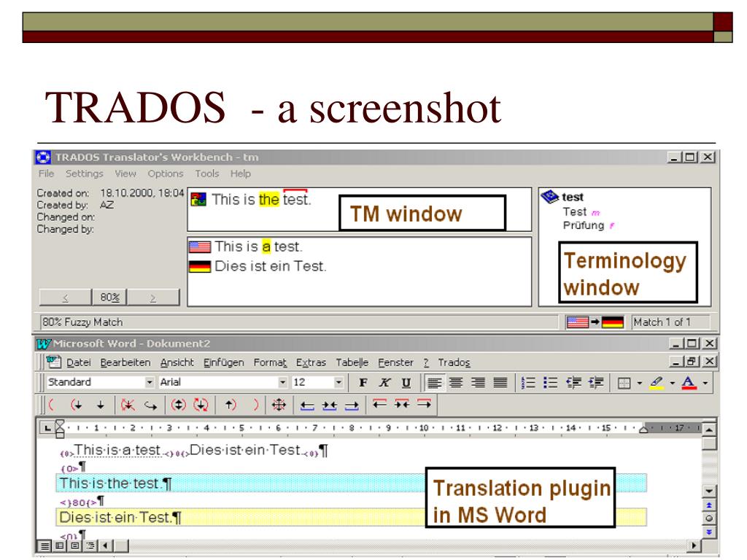
Task: Open the Standard style dropdown
Action: pos(150,382)
